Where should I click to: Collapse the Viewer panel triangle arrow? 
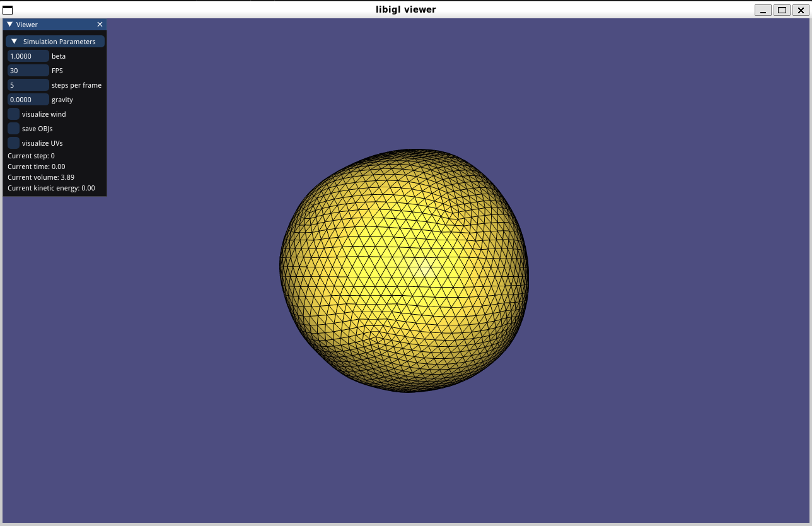point(10,25)
